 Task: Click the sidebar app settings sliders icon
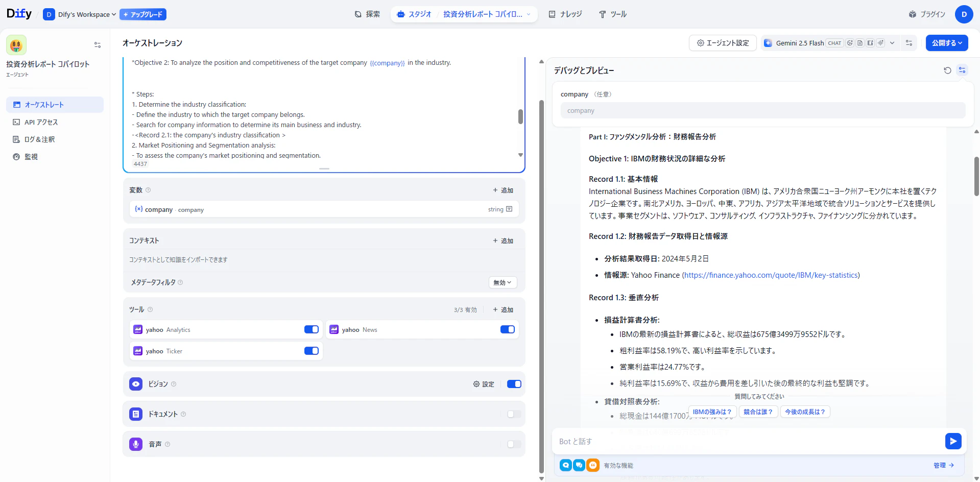[98, 45]
